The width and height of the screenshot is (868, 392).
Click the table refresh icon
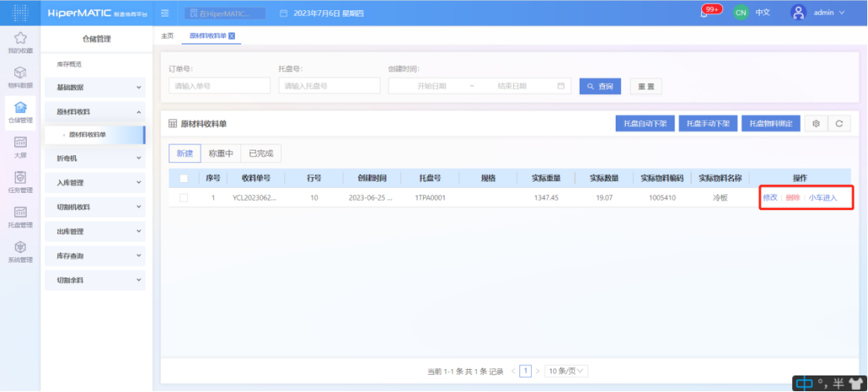(839, 124)
